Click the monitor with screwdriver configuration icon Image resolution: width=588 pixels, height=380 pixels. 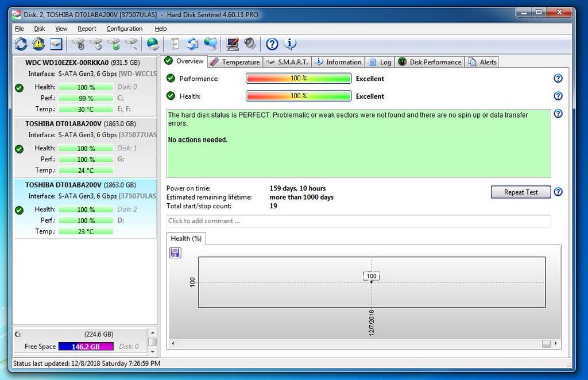[233, 44]
